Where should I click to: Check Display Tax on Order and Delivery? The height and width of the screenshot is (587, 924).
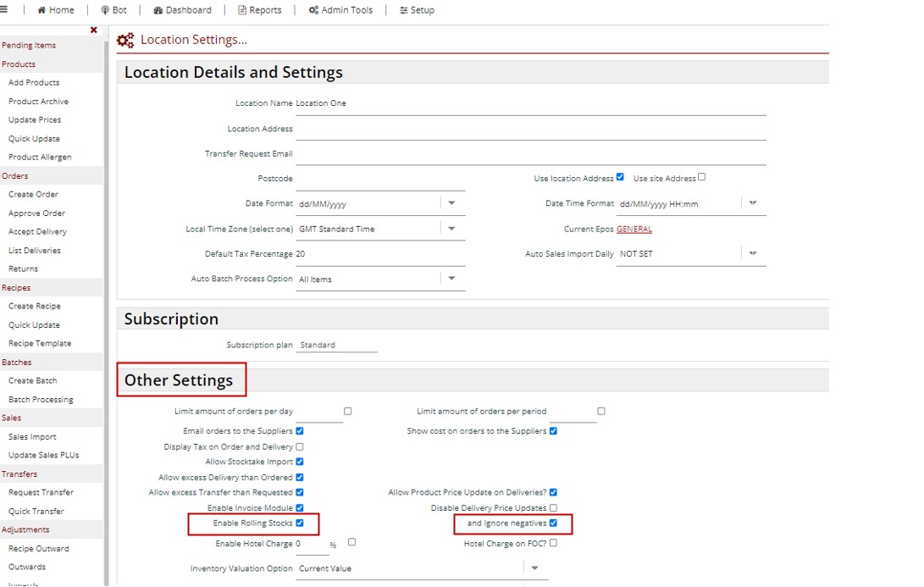[x=300, y=446]
